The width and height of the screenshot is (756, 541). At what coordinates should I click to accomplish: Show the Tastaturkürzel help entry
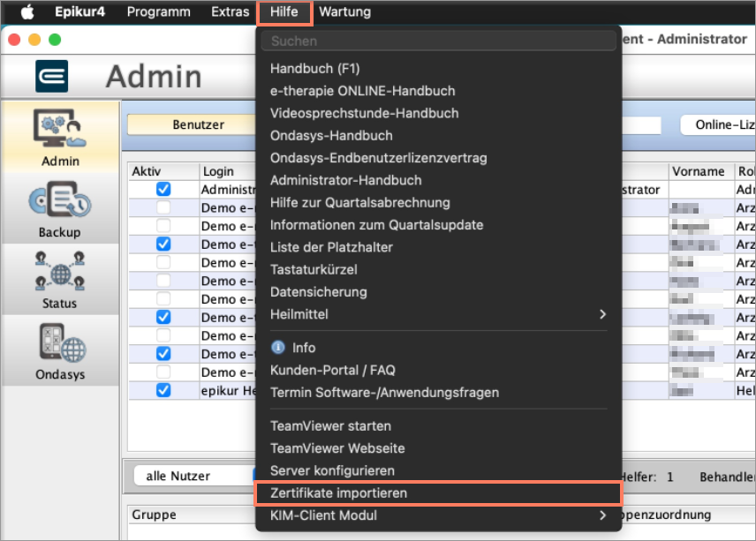439,270
